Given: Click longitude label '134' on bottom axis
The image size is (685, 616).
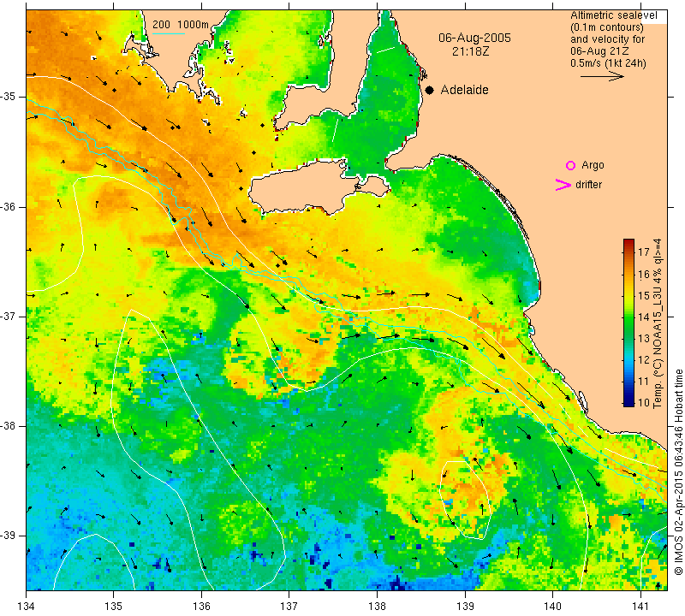Looking at the screenshot, I should pyautogui.click(x=27, y=607).
